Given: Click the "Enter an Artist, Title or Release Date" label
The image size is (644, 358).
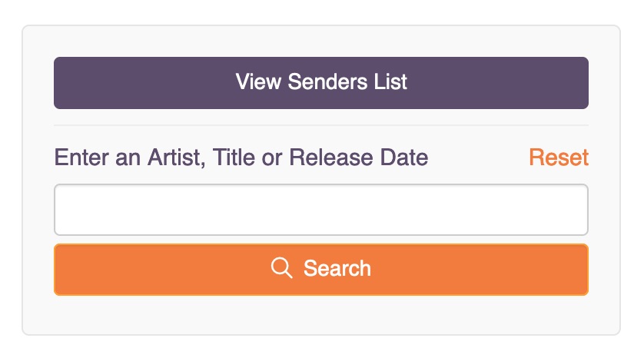Looking at the screenshot, I should coord(241,157).
